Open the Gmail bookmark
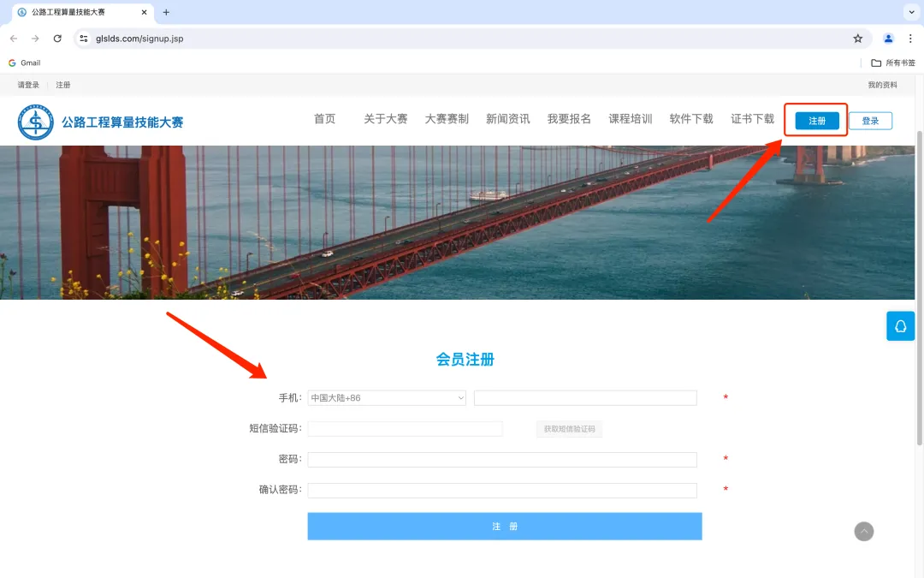This screenshot has height=578, width=924. (24, 62)
